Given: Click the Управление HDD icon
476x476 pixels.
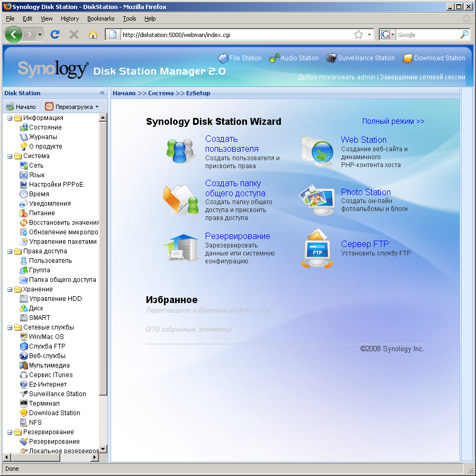Looking at the screenshot, I should [x=24, y=299].
